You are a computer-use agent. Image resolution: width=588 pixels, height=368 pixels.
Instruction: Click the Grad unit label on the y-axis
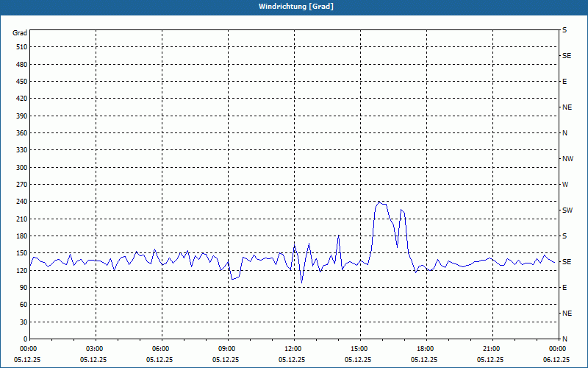pos(20,33)
